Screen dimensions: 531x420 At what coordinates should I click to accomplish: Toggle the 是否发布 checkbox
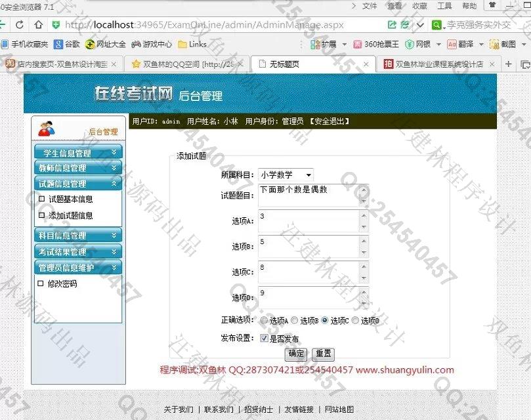264,338
